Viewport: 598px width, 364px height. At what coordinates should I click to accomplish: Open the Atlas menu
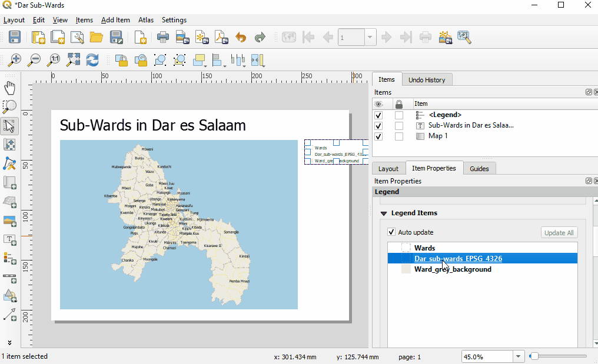[145, 20]
